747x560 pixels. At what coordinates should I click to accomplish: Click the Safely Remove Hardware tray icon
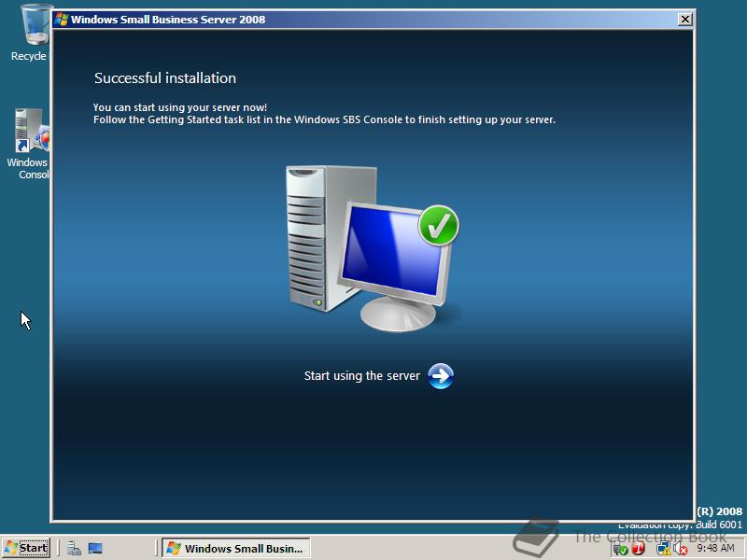coord(620,549)
